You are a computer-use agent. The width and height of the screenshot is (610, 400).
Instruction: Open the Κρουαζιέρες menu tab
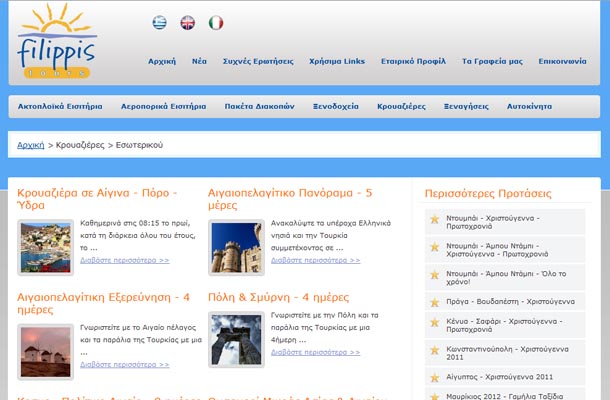401,106
